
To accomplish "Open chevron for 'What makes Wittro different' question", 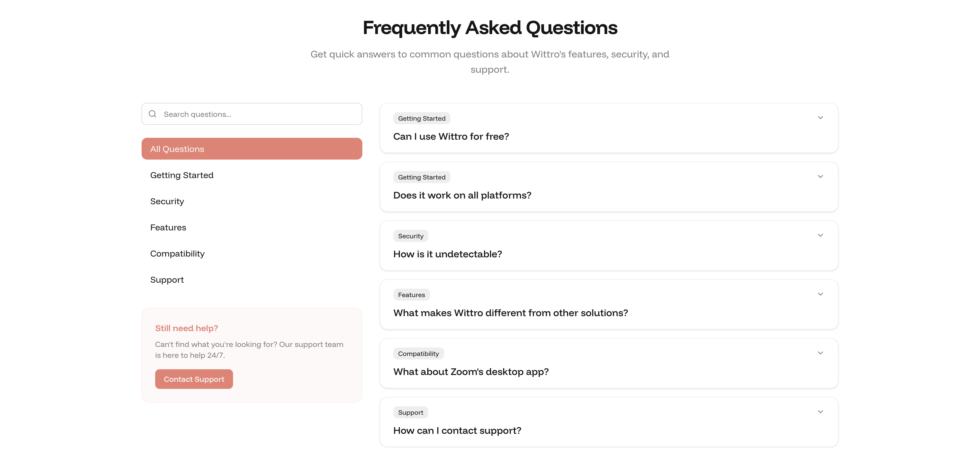I will (820, 294).
